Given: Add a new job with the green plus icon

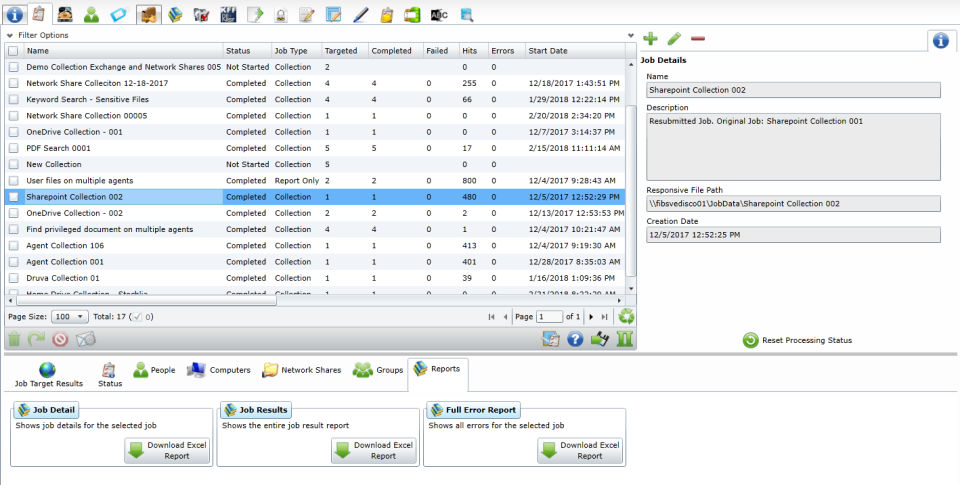Looking at the screenshot, I should [650, 39].
